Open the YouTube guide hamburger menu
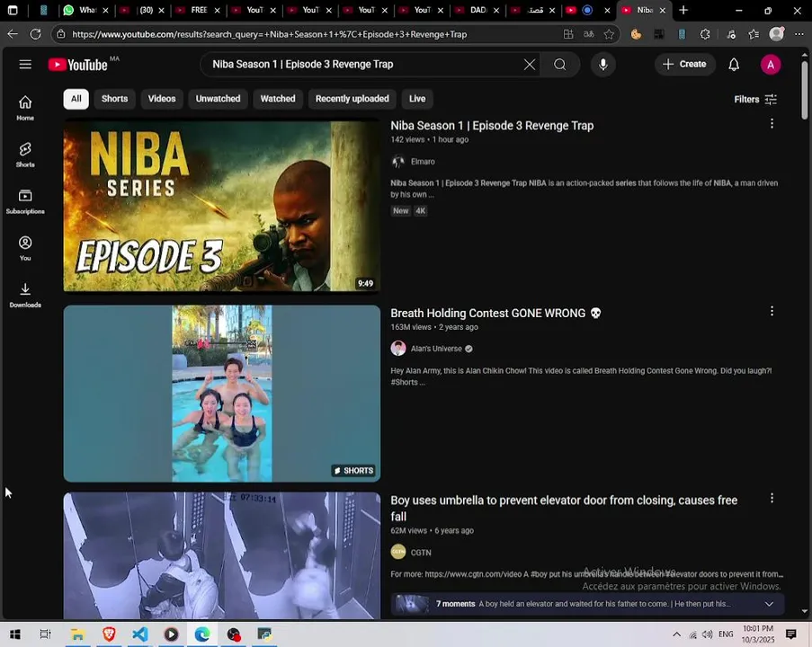The height and width of the screenshot is (647, 812). point(25,64)
